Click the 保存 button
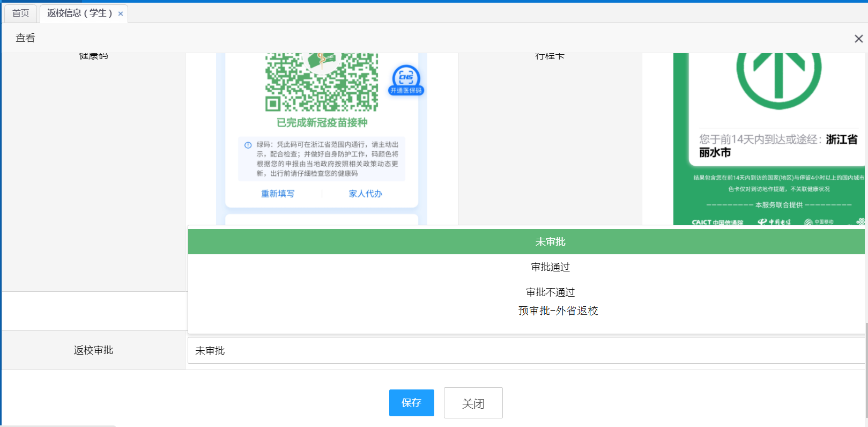Image resolution: width=868 pixels, height=427 pixels. 412,403
